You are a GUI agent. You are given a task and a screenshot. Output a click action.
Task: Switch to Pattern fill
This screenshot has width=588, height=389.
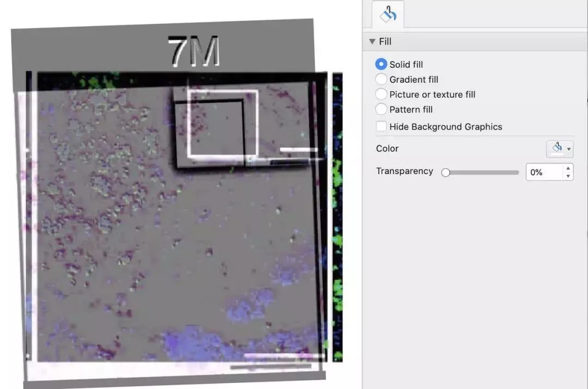(381, 109)
